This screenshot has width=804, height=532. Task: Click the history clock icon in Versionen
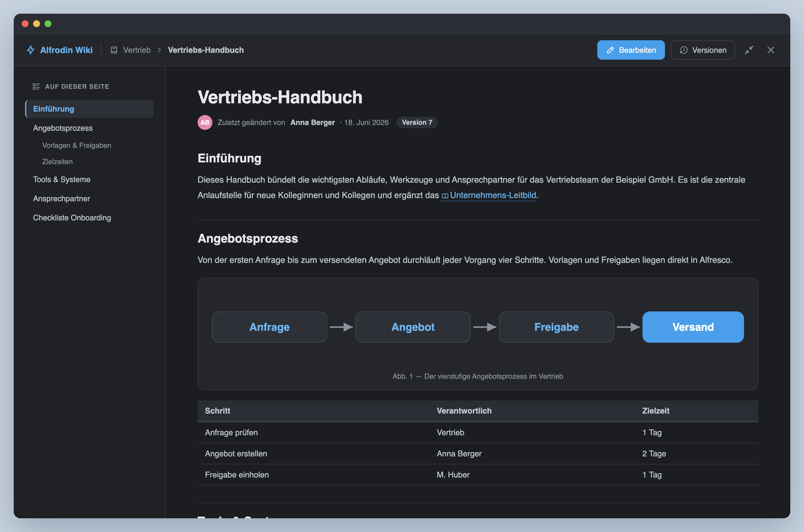click(684, 50)
